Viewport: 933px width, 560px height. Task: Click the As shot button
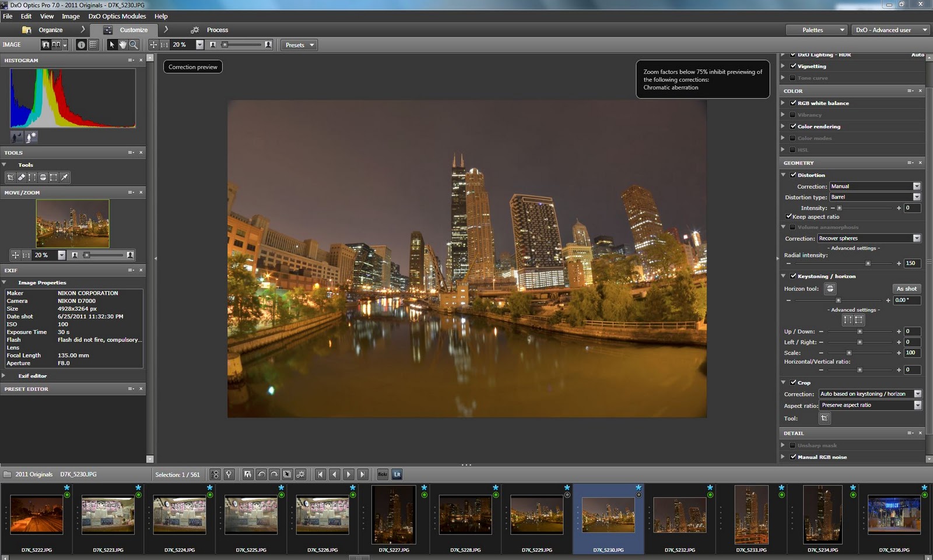point(906,288)
